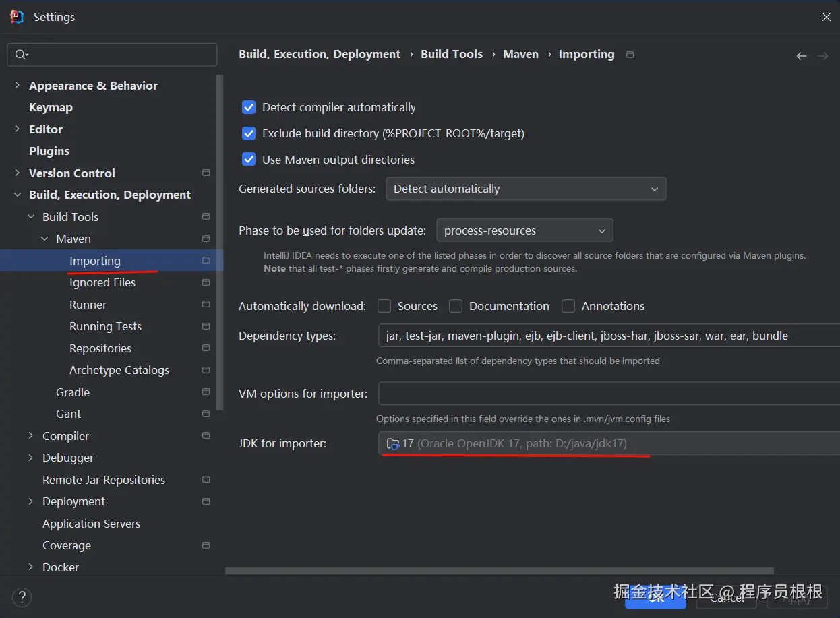Click project-level icon on Build Tools row
Viewport: 840px width, 618px height.
pyautogui.click(x=206, y=217)
